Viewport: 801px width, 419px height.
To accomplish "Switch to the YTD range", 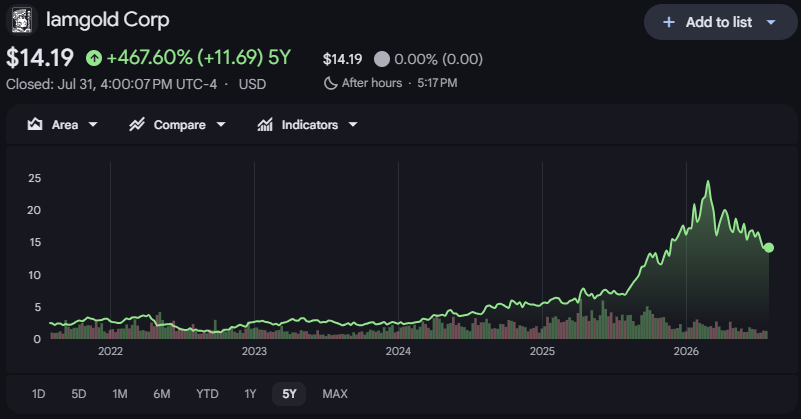I will [x=207, y=394].
